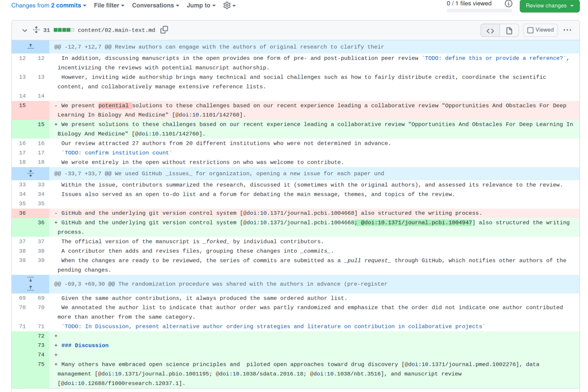The width and height of the screenshot is (588, 392).
Task: Open the File filter dropdown
Action: (x=110, y=6)
